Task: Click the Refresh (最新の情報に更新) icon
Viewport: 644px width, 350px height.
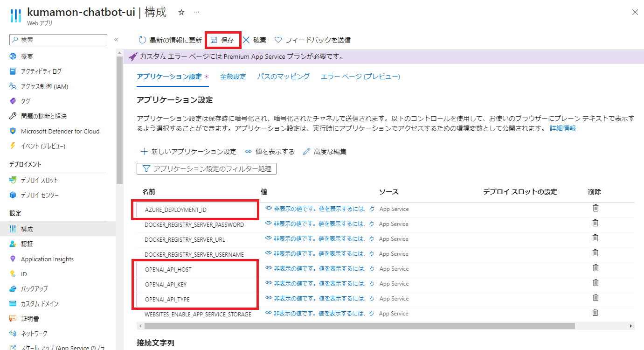Action: 142,40
